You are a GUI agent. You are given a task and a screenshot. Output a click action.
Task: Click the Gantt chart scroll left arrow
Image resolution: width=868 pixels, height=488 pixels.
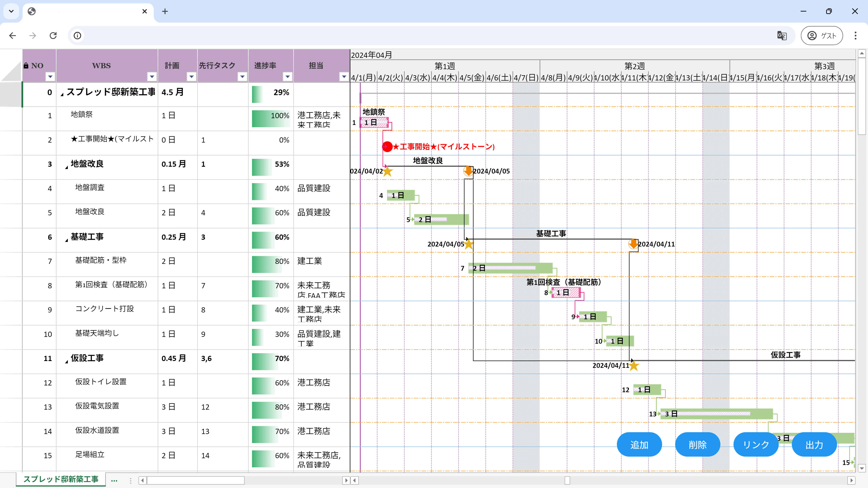coord(354,480)
